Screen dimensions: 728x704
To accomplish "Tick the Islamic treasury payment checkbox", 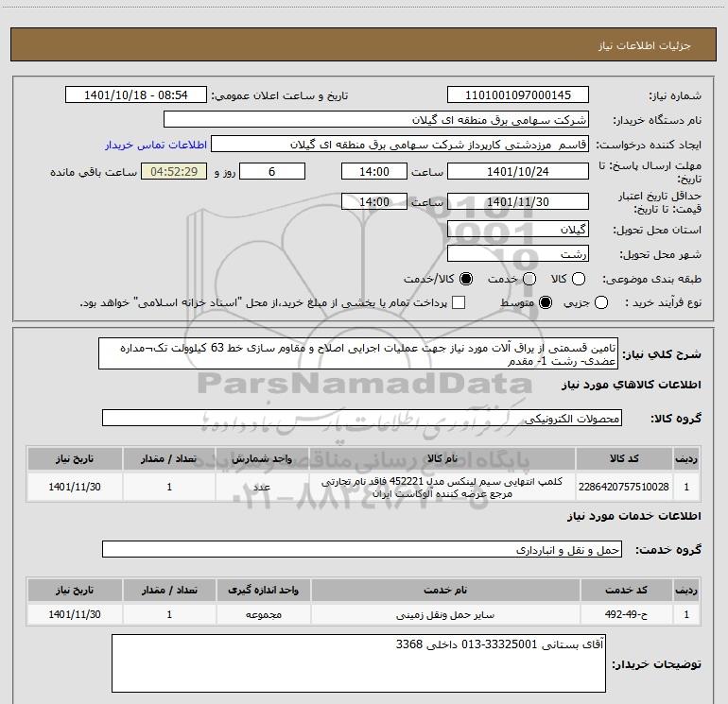I will tap(459, 302).
